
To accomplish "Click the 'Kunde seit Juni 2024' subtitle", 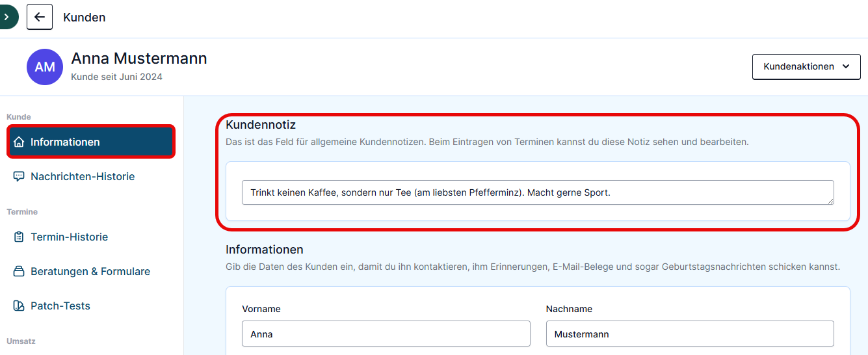I will pyautogui.click(x=117, y=77).
